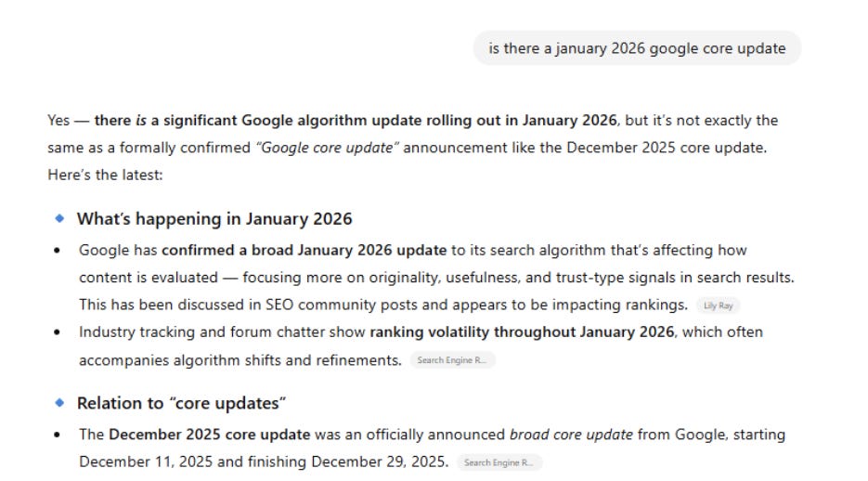The image size is (868, 481).
Task: Click the "Here's the latest:" line
Action: tap(105, 175)
